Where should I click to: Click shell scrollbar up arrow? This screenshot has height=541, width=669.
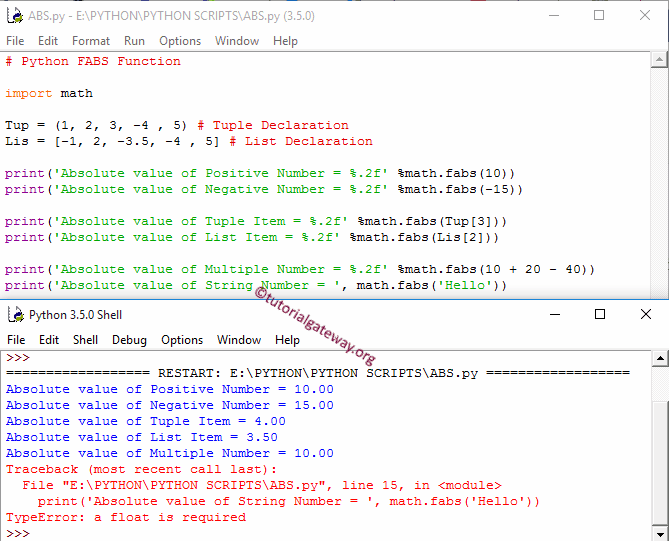coord(660,358)
